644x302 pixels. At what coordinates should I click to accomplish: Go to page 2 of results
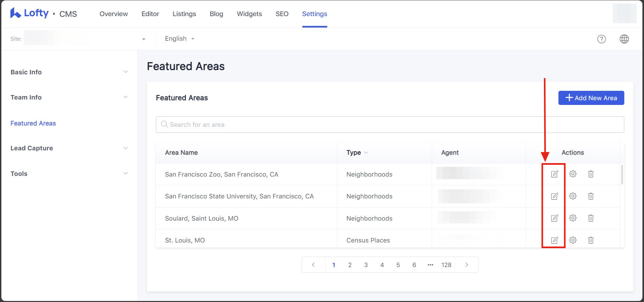[350, 265]
